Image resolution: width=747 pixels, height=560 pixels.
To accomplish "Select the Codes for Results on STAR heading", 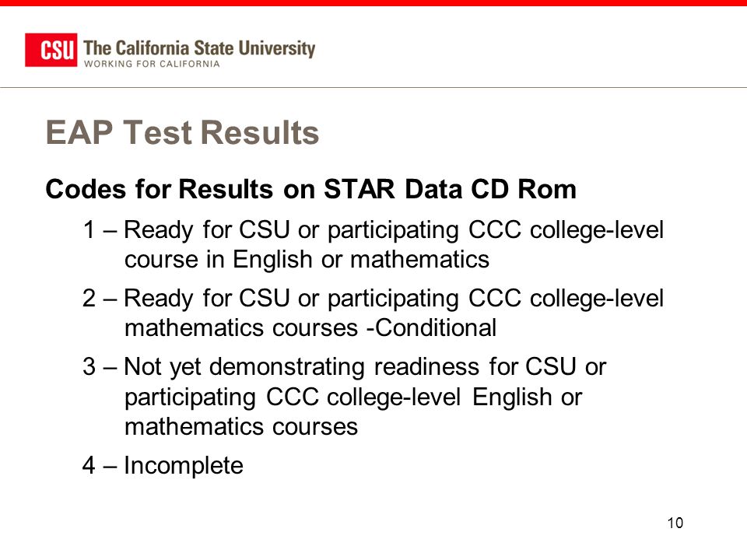I will pyautogui.click(x=310, y=189).
